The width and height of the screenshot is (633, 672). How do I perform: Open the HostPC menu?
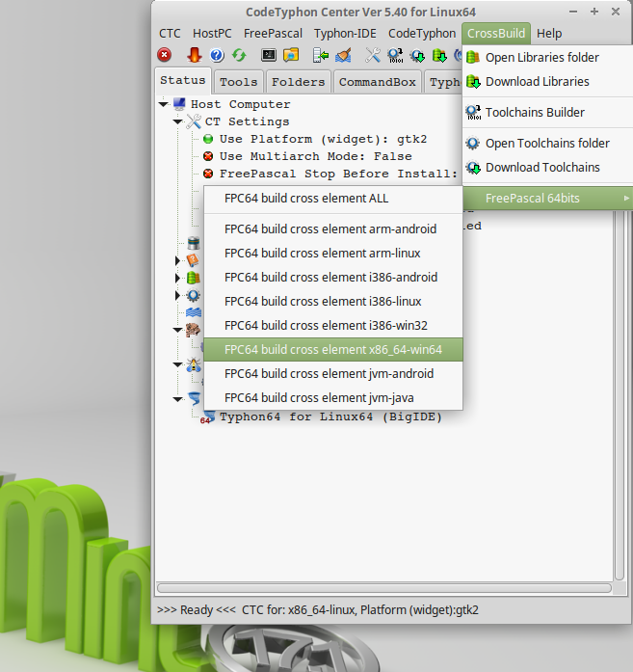coord(212,34)
